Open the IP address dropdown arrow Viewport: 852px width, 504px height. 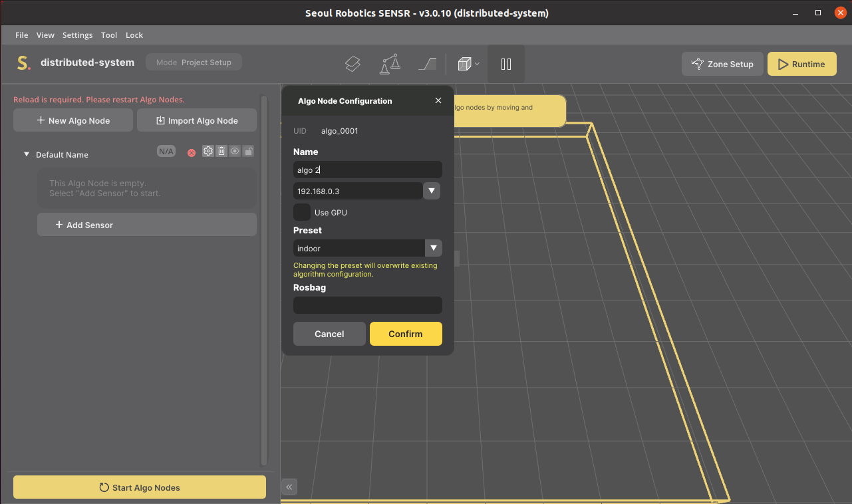click(x=432, y=191)
